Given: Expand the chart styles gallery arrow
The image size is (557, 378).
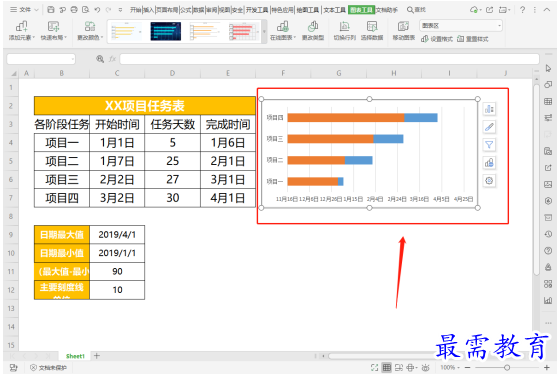Looking at the screenshot, I should coord(264,31).
